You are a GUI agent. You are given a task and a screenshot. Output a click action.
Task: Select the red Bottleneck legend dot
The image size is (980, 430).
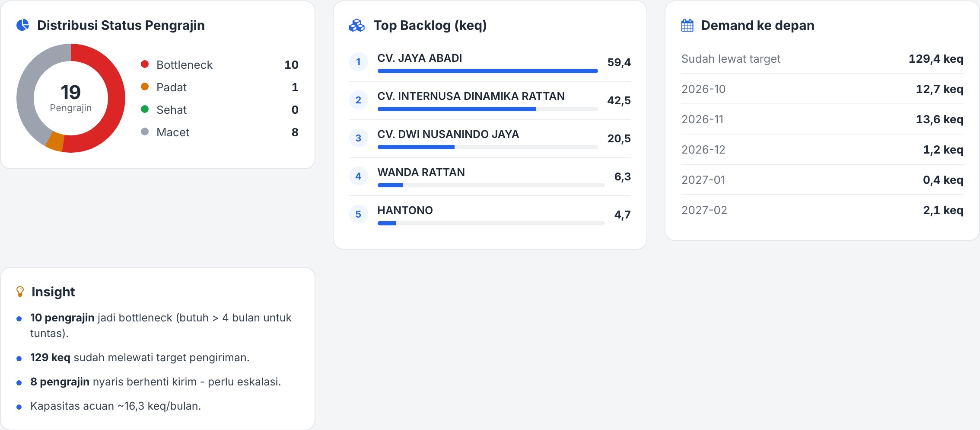[x=145, y=64]
